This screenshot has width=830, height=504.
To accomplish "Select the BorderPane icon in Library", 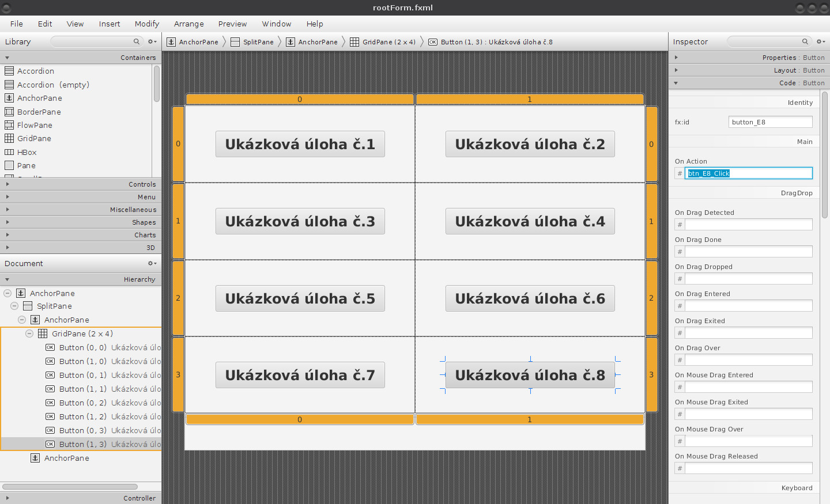I will pos(9,112).
